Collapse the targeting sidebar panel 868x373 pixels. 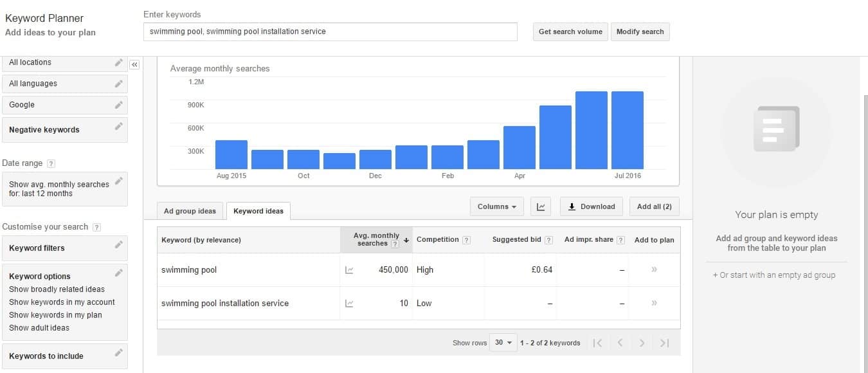point(135,64)
